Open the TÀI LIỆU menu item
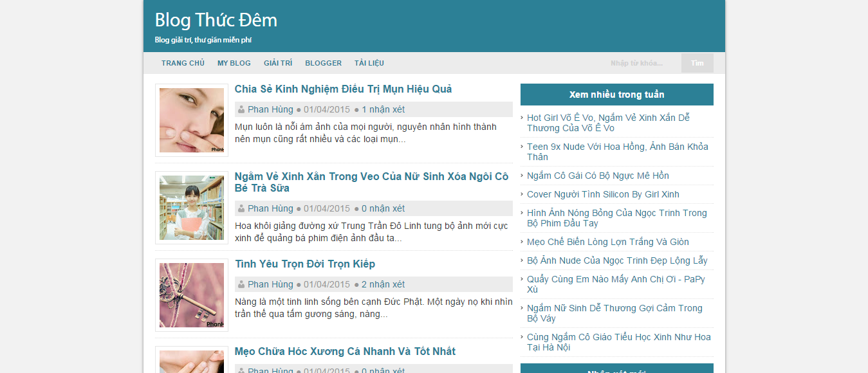Viewport: 868px width, 373px height. coord(369,63)
